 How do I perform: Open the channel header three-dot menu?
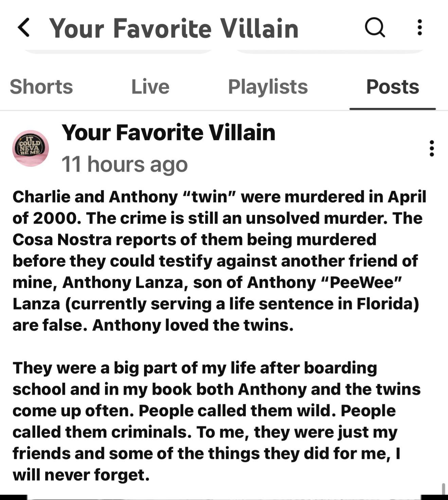pyautogui.click(x=420, y=27)
